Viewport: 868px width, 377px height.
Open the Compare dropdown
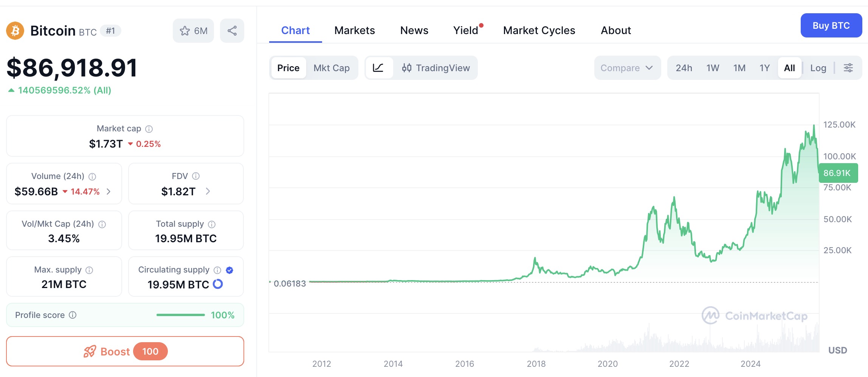(627, 68)
